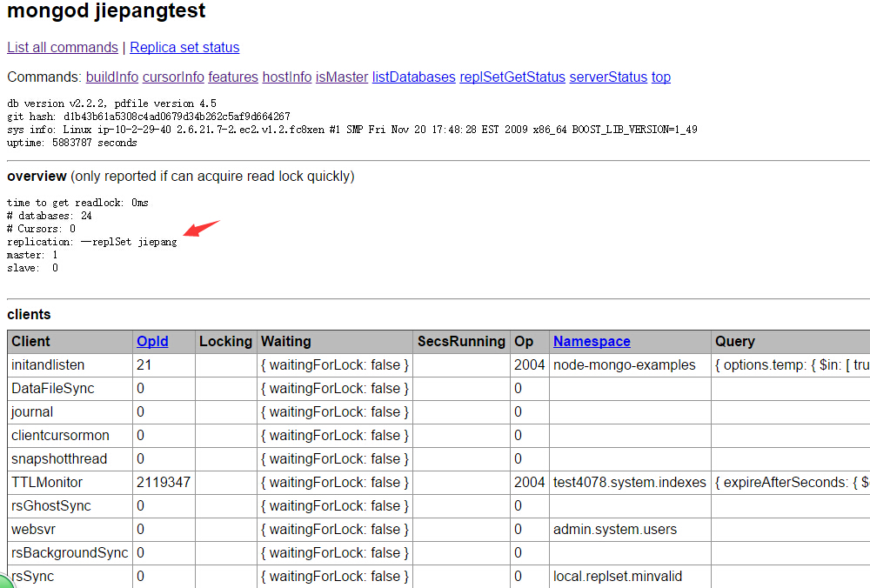Click the time to get readlock line
Viewport: 870px width, 588px height.
click(77, 203)
